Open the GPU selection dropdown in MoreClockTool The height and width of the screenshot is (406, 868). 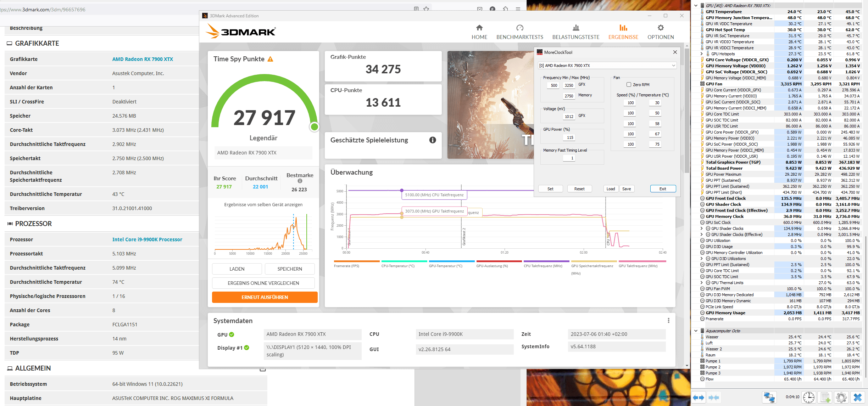click(607, 66)
